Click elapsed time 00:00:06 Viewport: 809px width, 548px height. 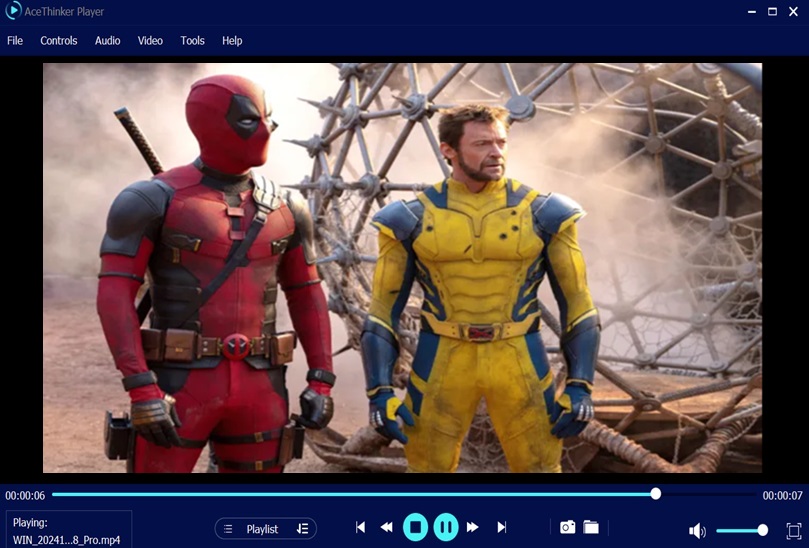(x=25, y=496)
